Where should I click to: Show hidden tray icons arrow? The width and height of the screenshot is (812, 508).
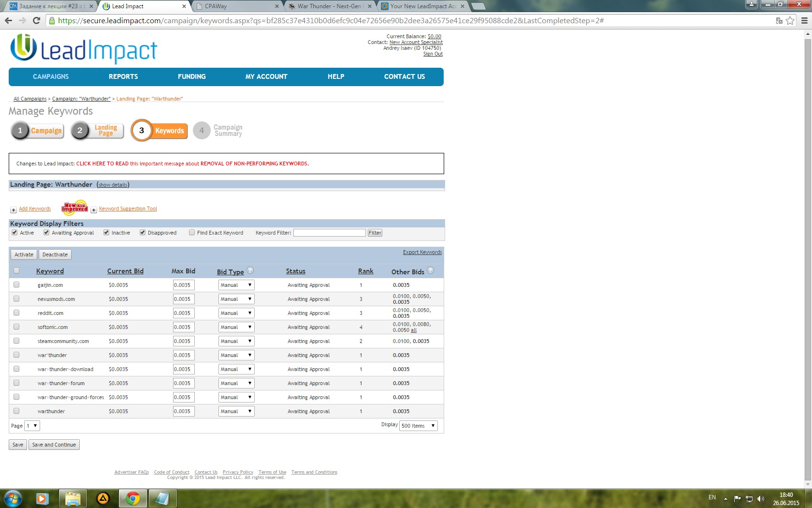[725, 498]
